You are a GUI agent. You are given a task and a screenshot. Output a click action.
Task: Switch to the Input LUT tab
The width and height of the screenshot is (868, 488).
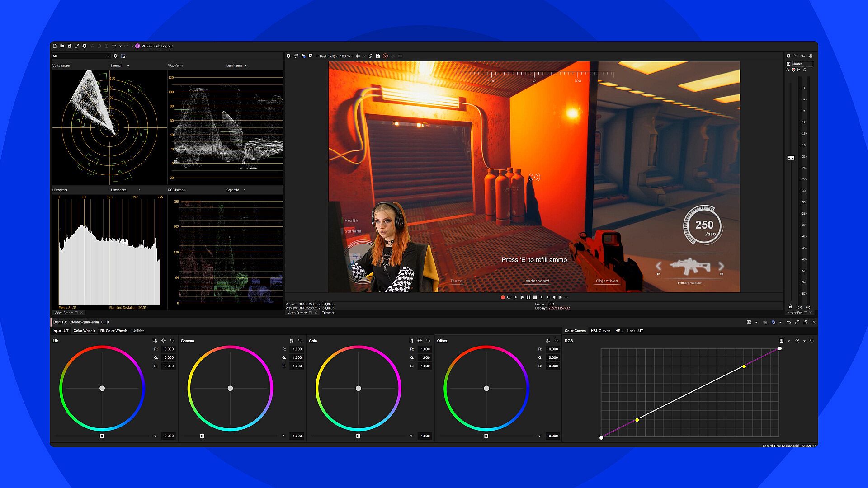coord(60,331)
